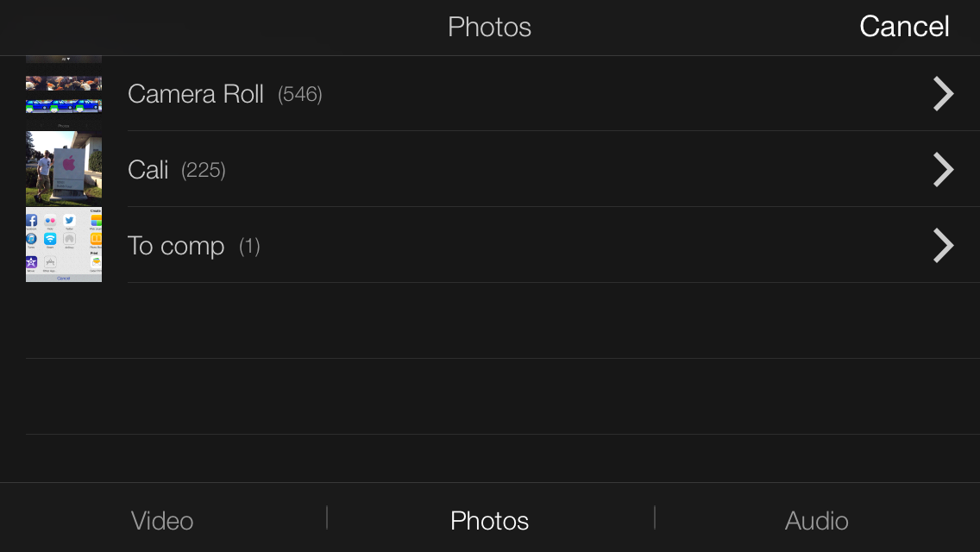Switch to the bottom Photos tab

pos(489,521)
